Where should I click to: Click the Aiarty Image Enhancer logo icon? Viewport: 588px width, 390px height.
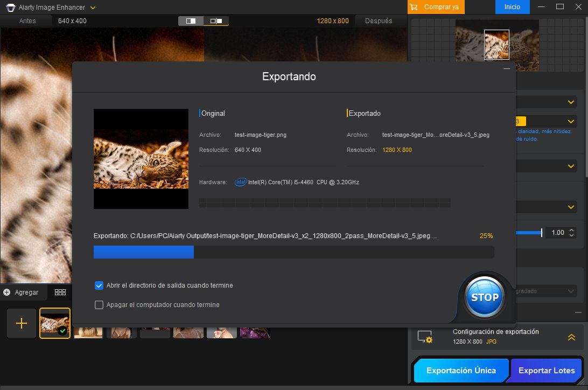[10, 8]
